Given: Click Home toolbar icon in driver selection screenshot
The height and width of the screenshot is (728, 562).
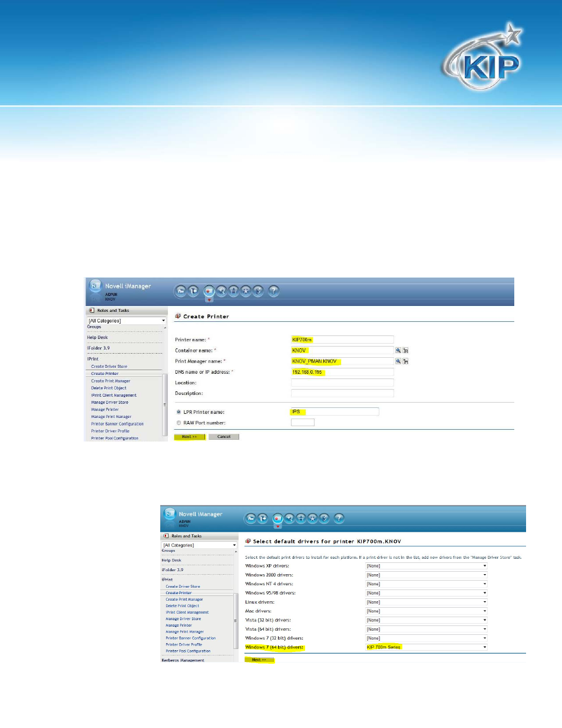Looking at the screenshot, I should pos(251,518).
